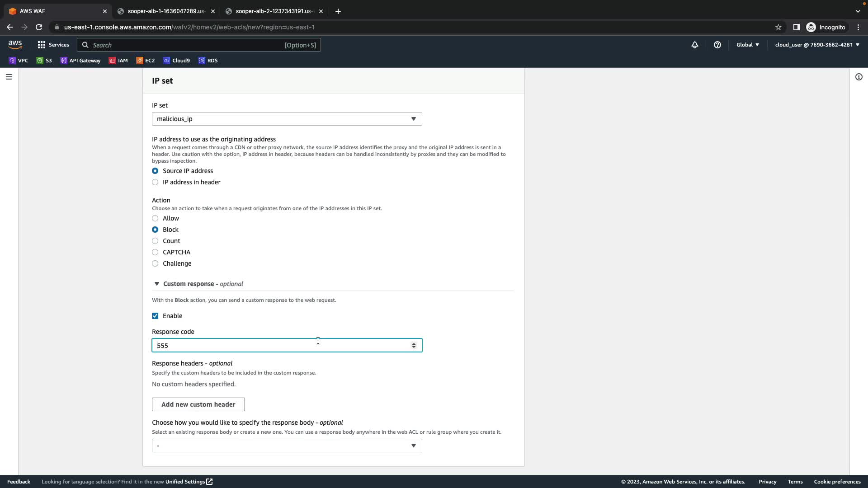Click the AWS help question mark icon
The width and height of the screenshot is (868, 488).
[717, 45]
